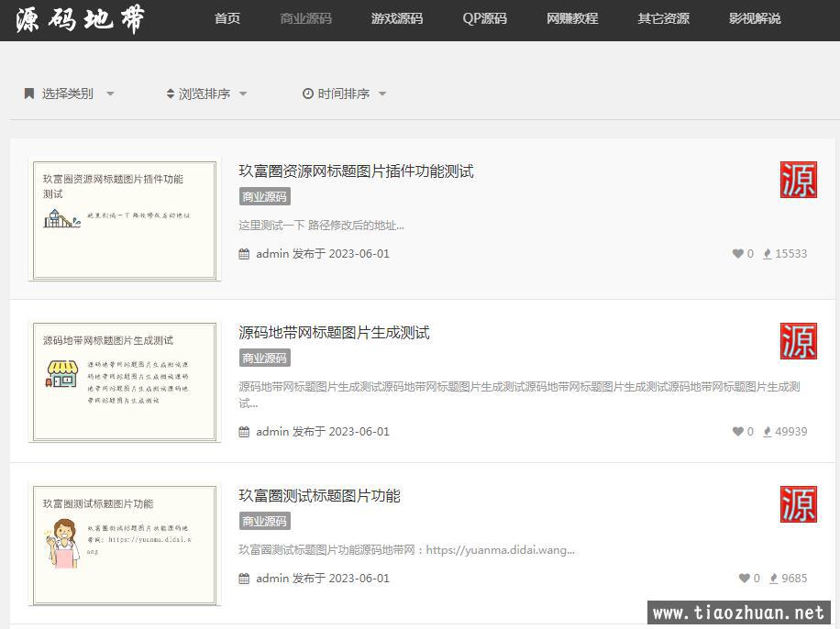
Task: Open the 影视解说 navigation item
Action: (x=755, y=18)
